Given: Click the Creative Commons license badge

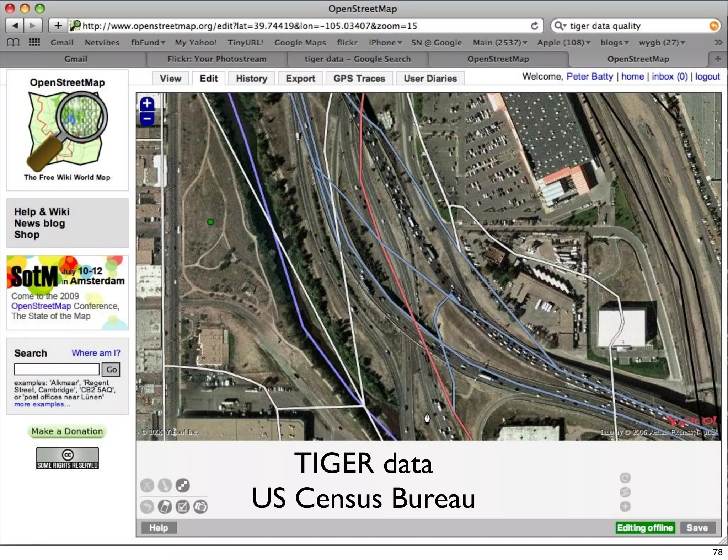Looking at the screenshot, I should (x=67, y=458).
